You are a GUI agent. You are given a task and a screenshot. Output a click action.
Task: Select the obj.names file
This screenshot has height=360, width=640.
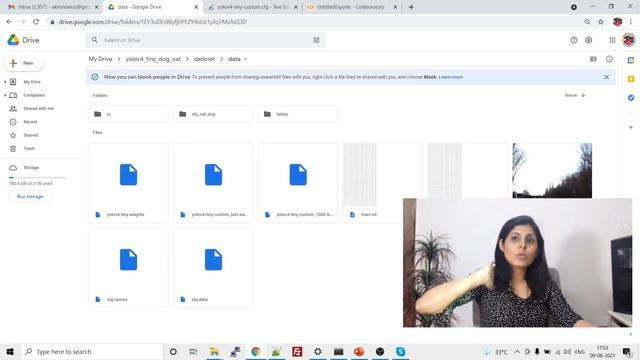128,268
